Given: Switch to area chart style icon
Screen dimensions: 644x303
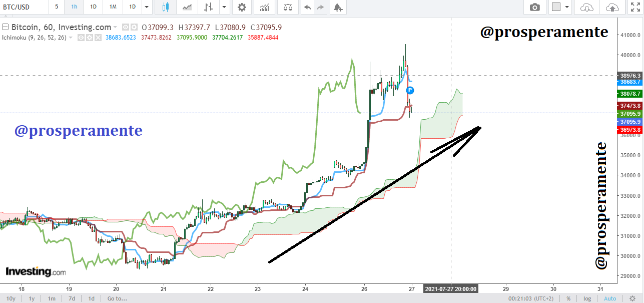Looking at the screenshot, I should click(x=188, y=7).
